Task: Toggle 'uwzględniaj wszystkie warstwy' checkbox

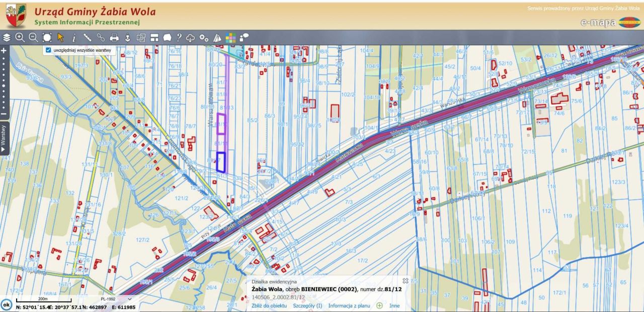Action: [x=48, y=50]
